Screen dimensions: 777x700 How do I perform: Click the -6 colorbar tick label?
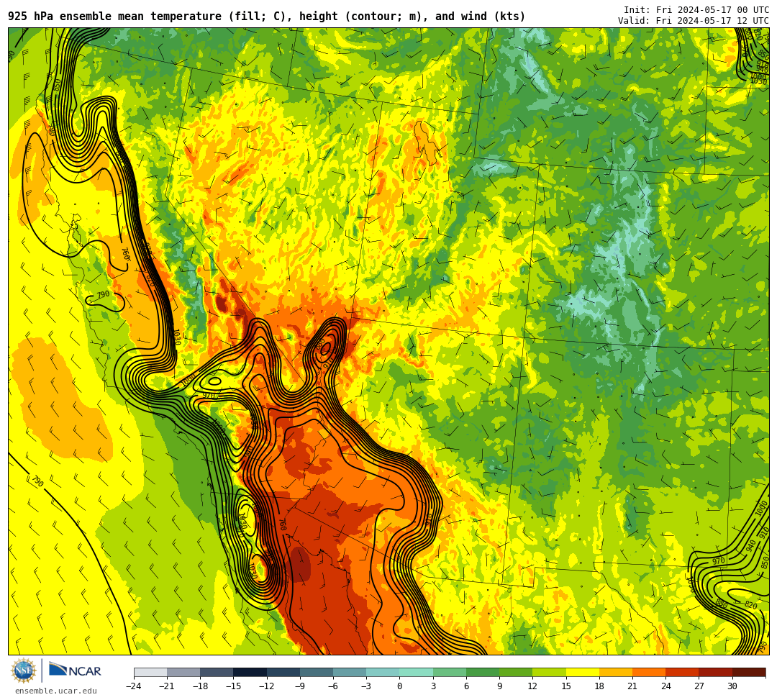pyautogui.click(x=333, y=686)
